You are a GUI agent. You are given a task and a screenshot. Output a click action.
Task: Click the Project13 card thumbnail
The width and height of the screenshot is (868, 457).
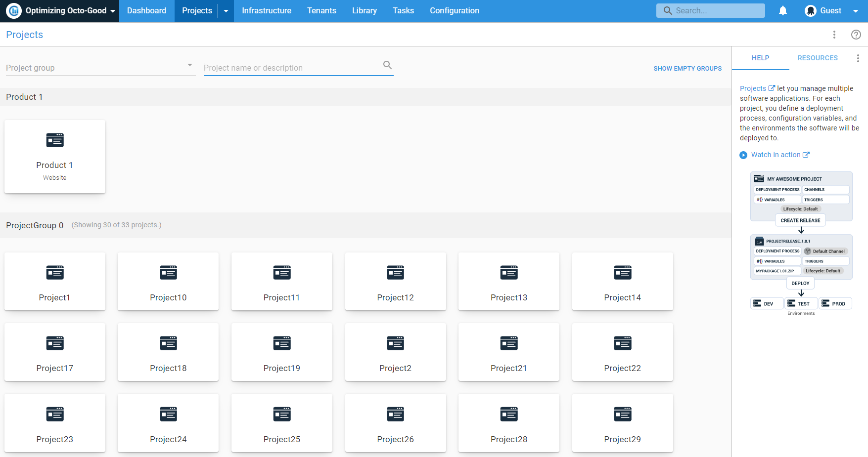point(508,272)
